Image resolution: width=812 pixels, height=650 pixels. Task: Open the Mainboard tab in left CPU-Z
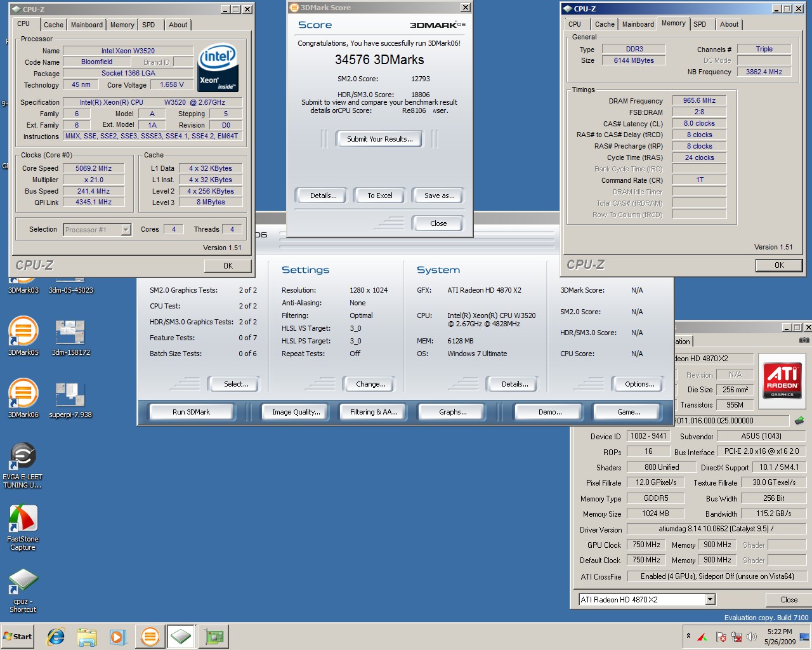pyautogui.click(x=87, y=25)
